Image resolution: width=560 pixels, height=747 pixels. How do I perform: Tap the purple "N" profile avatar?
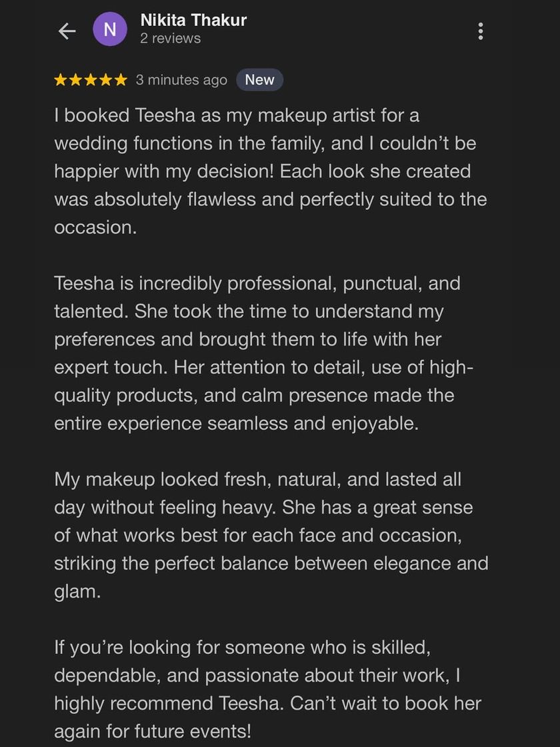tap(110, 30)
